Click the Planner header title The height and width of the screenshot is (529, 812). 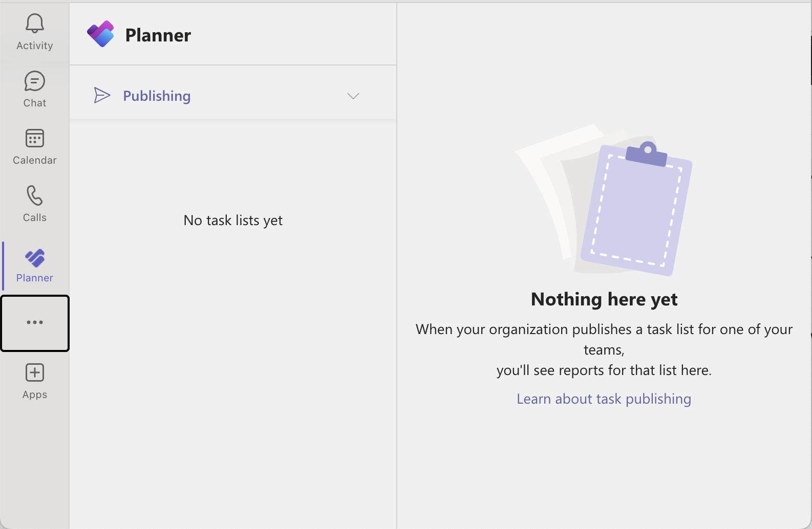tap(158, 35)
